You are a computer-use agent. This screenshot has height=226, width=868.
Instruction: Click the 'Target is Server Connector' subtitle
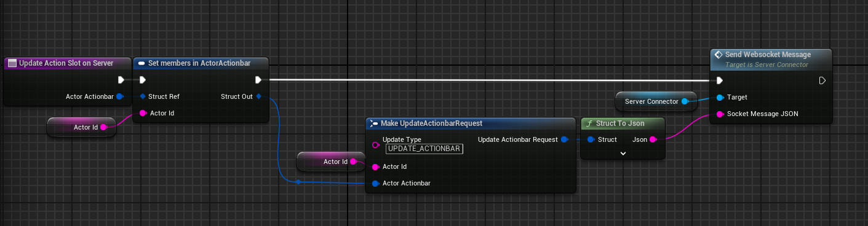pos(766,64)
